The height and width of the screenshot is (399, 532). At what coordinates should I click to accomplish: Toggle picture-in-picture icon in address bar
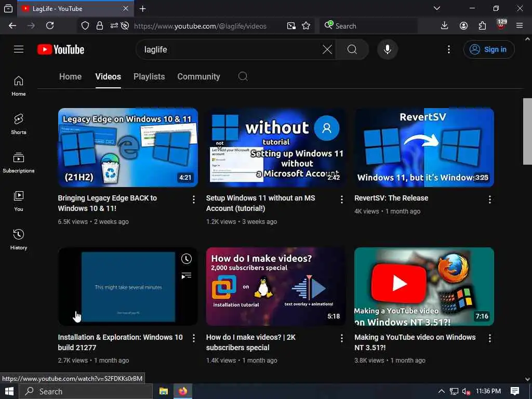click(291, 26)
